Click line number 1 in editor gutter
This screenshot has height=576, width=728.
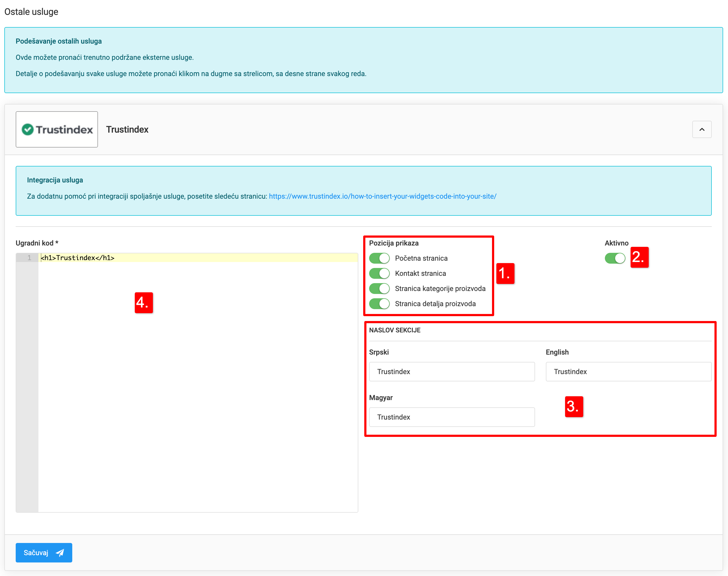pos(29,258)
